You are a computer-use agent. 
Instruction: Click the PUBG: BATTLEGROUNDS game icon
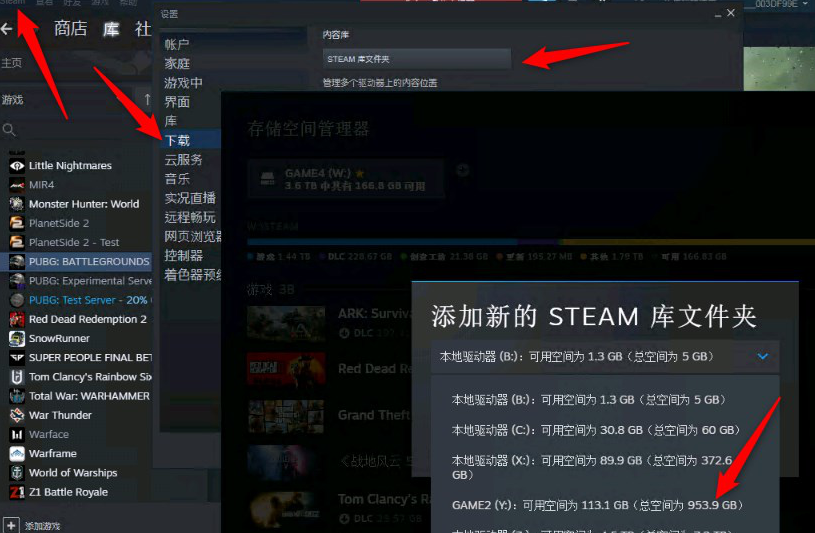pos(17,262)
